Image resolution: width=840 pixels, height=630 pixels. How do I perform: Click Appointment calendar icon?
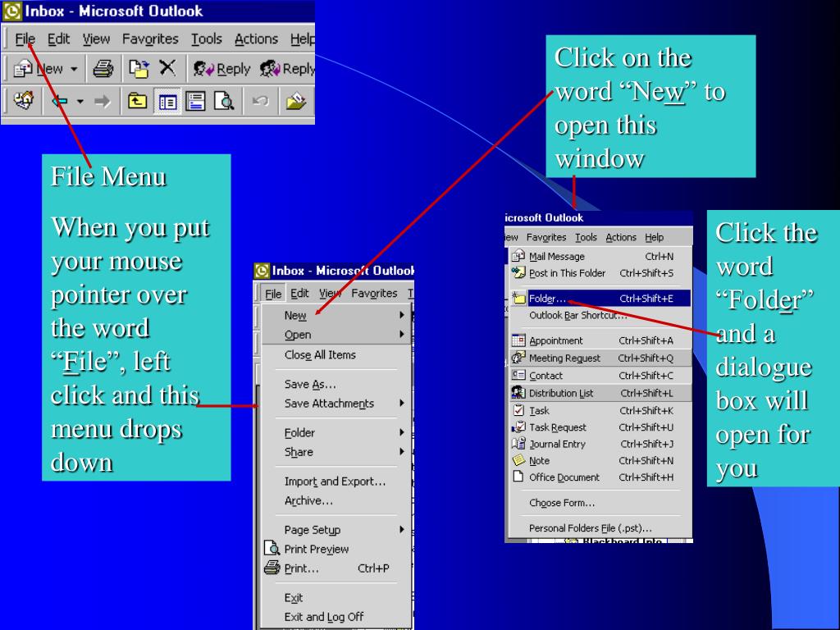pos(518,340)
